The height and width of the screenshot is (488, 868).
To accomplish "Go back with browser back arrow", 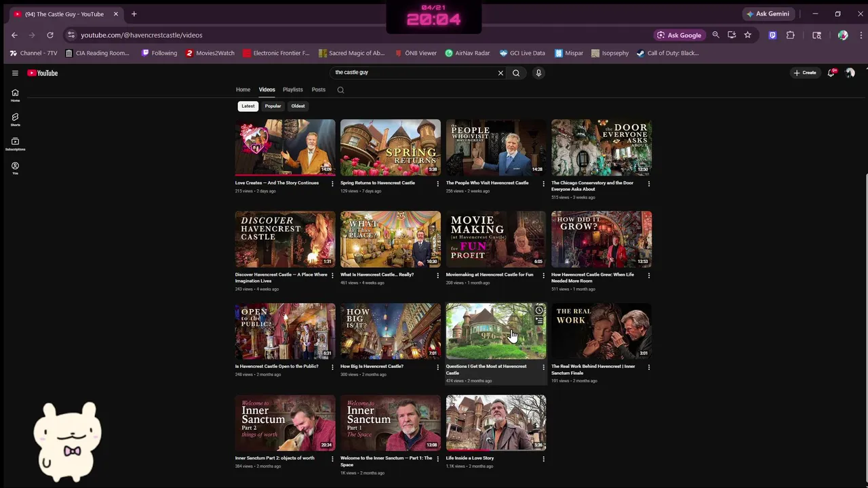I will tap(14, 35).
